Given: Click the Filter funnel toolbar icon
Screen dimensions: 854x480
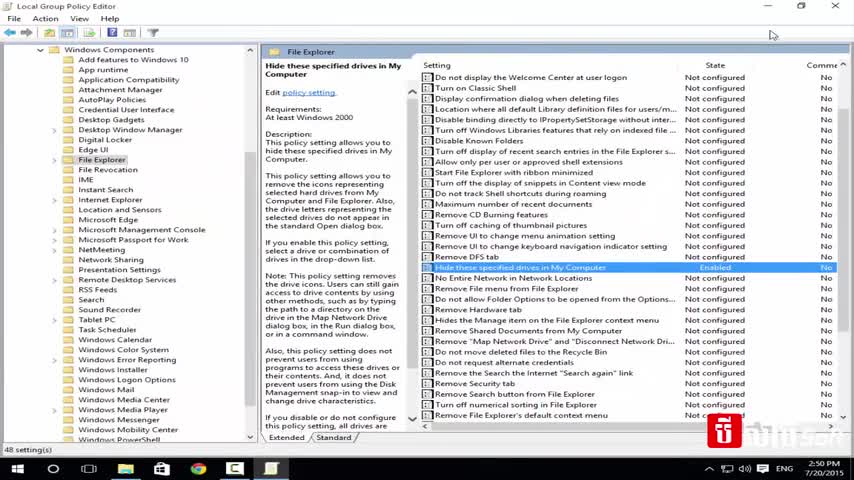Looking at the screenshot, I should click(153, 33).
